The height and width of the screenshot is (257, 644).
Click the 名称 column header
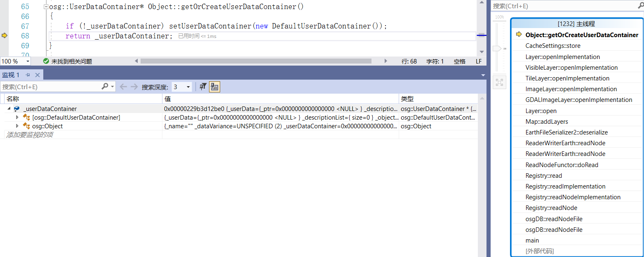click(x=84, y=99)
